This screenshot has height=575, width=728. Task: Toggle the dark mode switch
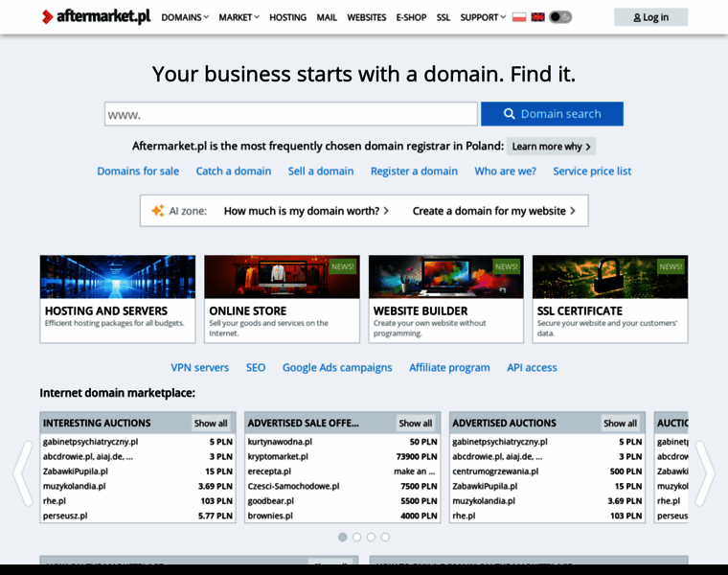coord(560,17)
